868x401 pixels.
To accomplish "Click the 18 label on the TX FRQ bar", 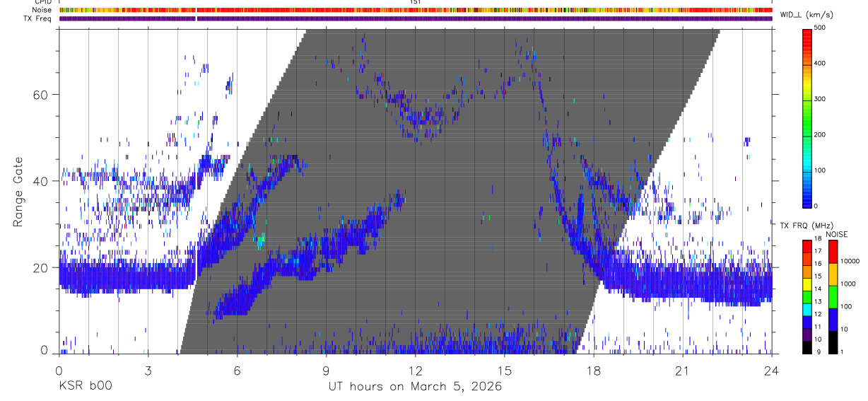I will [x=818, y=238].
